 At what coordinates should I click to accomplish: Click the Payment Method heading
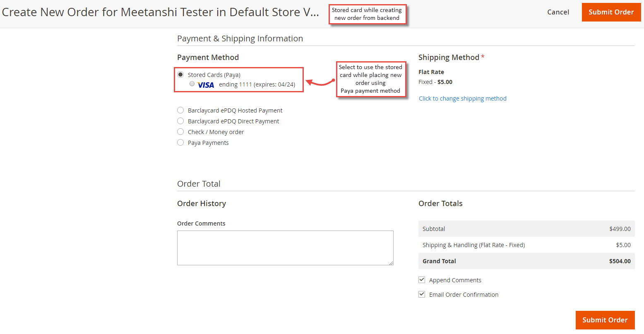pyautogui.click(x=208, y=57)
